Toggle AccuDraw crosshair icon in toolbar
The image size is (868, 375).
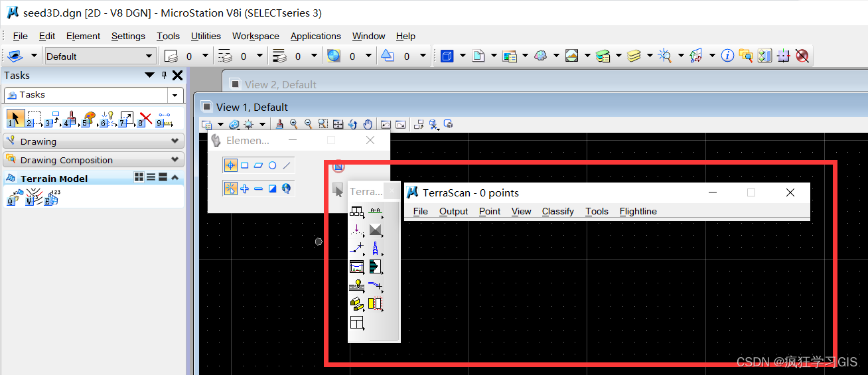(x=783, y=56)
